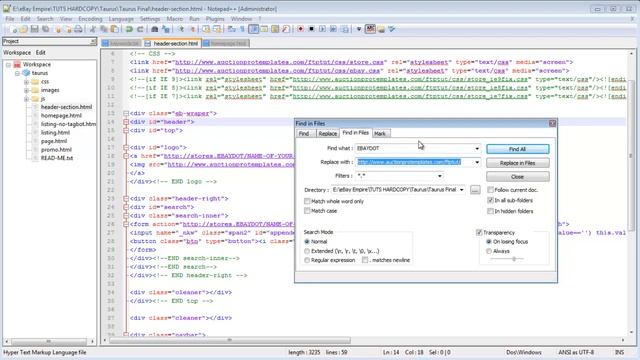The image size is (640, 360).
Task: Click the Zoom Out toolbar icon
Action: (192, 29)
